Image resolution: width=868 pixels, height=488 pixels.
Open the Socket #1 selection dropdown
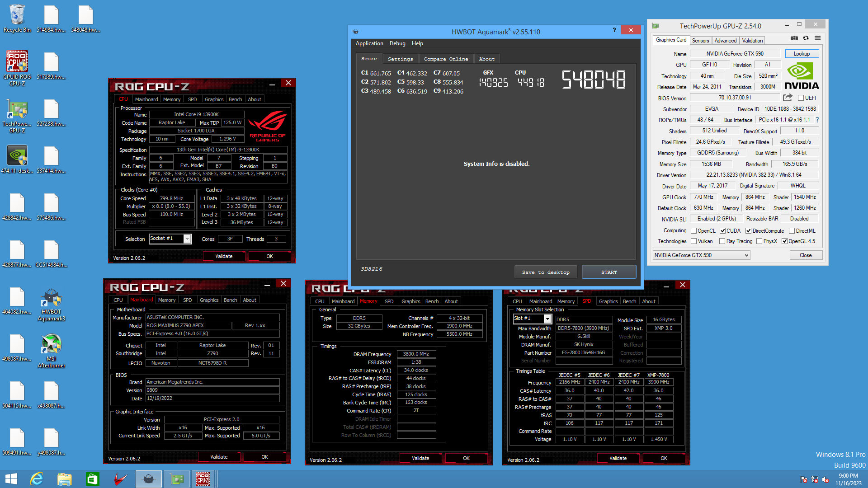[x=170, y=239]
